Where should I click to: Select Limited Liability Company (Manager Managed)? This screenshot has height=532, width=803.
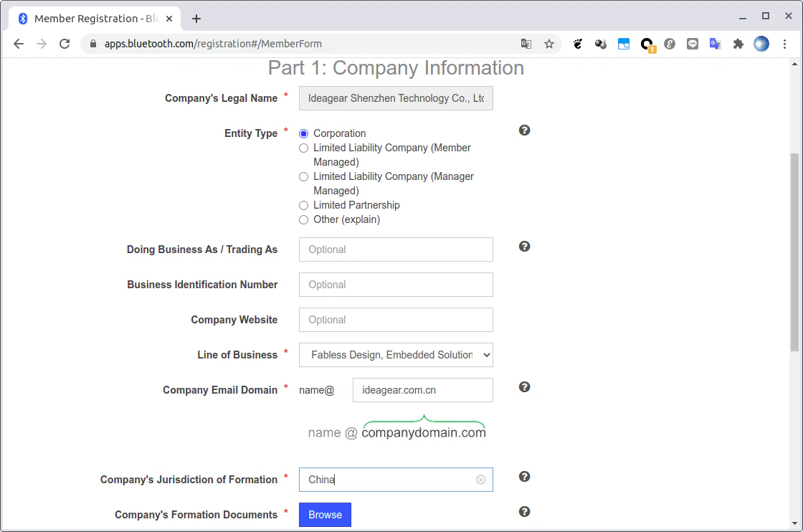click(x=304, y=176)
